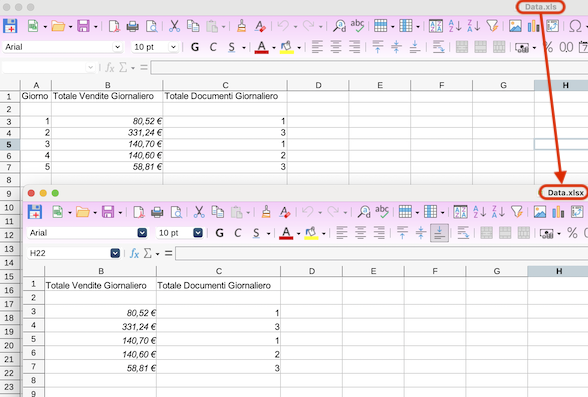Expand H22 name box dropdown in Data.xlsx
The width and height of the screenshot is (588, 397).
pyautogui.click(x=115, y=253)
